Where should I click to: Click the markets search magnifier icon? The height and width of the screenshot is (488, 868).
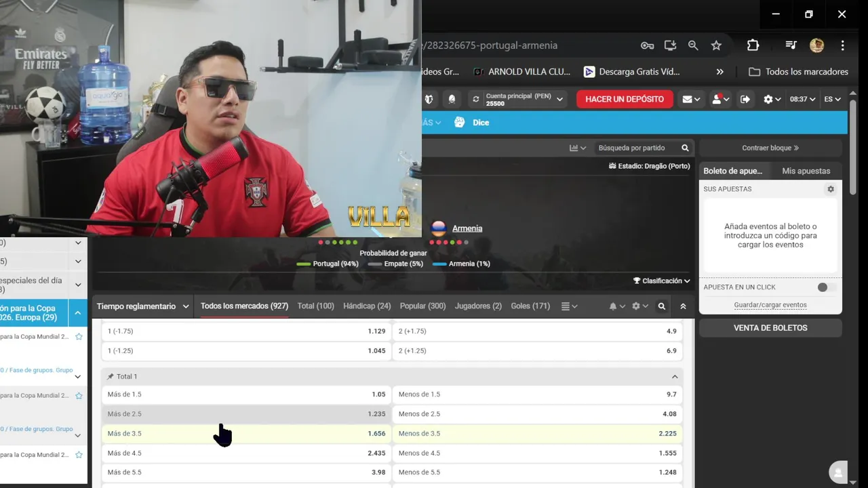coord(662,306)
